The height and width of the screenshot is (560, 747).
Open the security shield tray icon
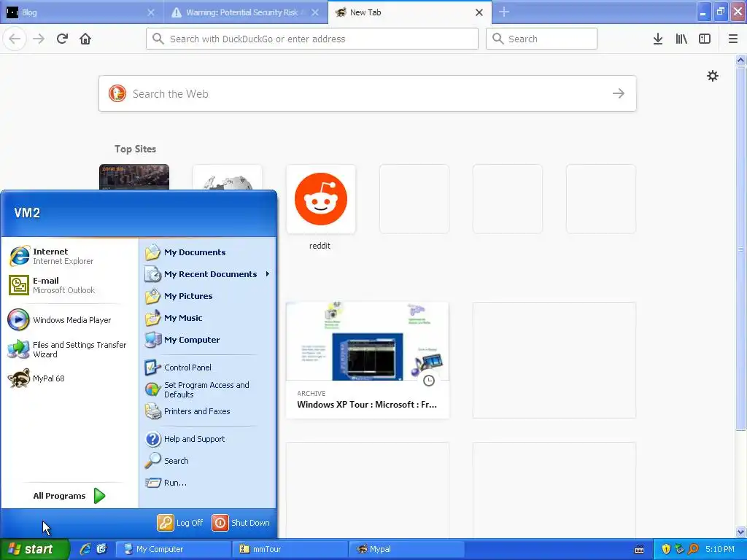pyautogui.click(x=666, y=549)
